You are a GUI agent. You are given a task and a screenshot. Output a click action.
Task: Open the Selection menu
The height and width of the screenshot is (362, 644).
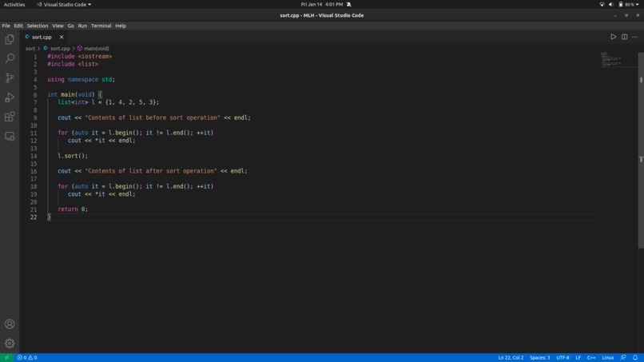click(38, 26)
